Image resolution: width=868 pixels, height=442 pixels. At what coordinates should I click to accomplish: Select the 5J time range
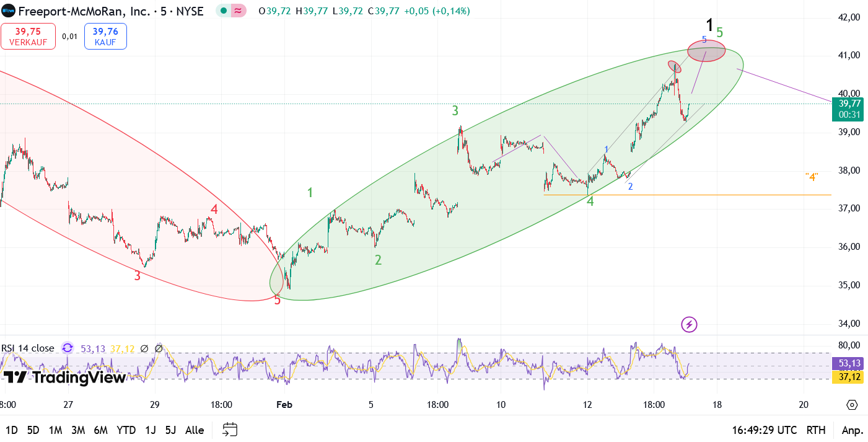pos(170,430)
